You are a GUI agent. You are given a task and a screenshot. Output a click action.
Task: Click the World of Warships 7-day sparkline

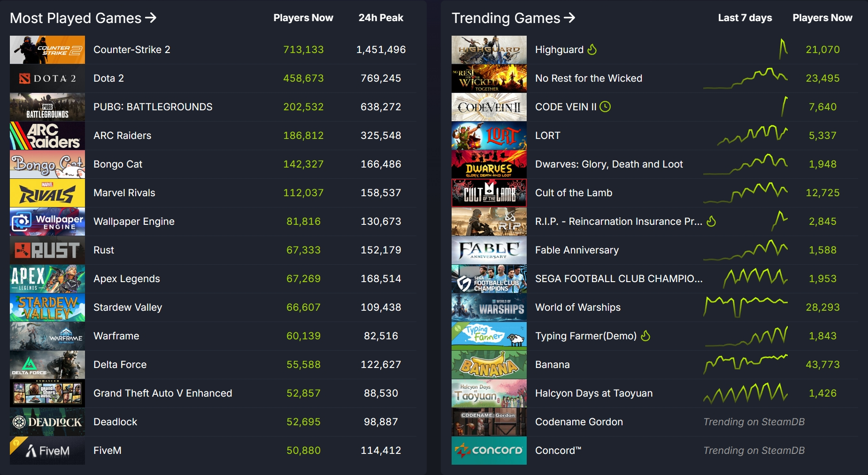(745, 307)
